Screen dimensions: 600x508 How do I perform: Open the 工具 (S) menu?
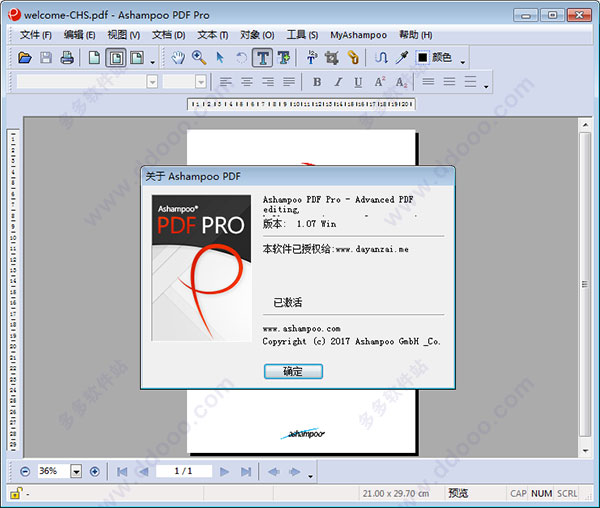pyautogui.click(x=302, y=35)
